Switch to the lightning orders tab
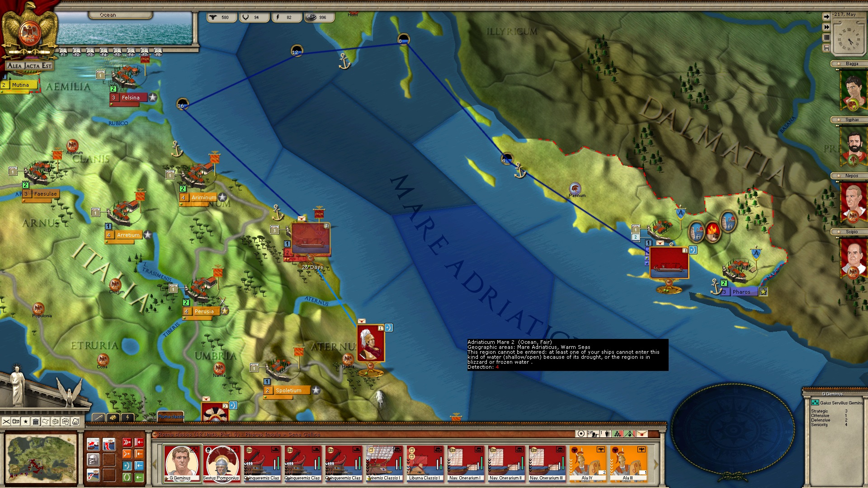 [127, 418]
